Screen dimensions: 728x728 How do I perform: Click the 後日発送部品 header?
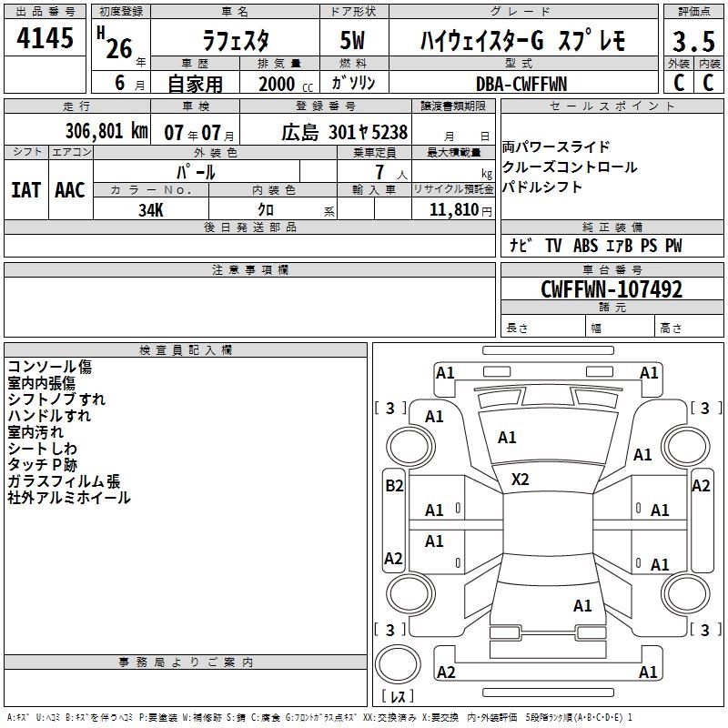pyautogui.click(x=249, y=227)
